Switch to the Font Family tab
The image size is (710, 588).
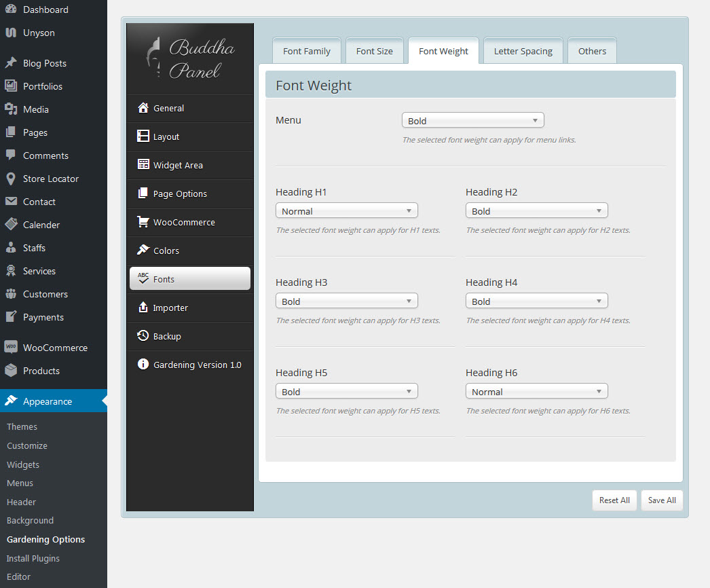pyautogui.click(x=307, y=51)
